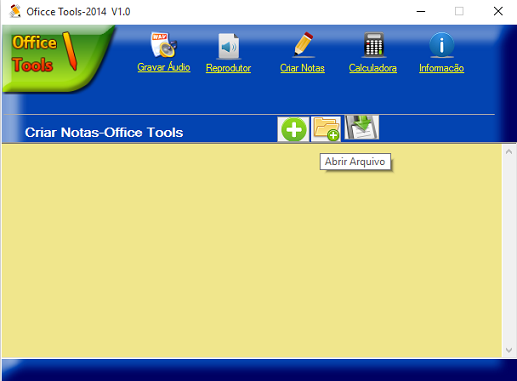Image resolution: width=517 pixels, height=381 pixels.
Task: Click the title bar application icon
Action: coord(15,11)
